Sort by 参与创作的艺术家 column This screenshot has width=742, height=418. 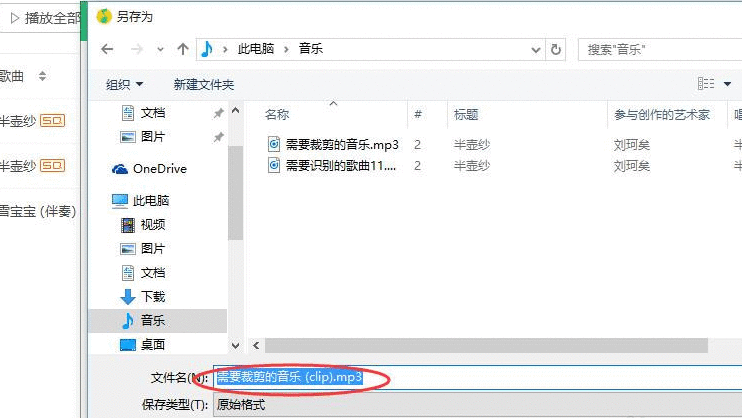(x=662, y=115)
